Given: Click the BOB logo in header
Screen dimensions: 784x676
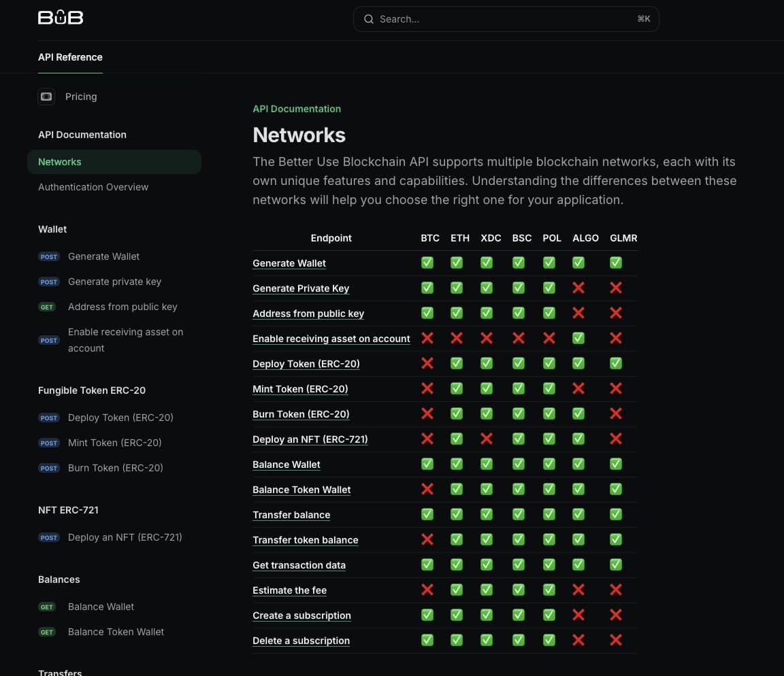Looking at the screenshot, I should coord(61,18).
